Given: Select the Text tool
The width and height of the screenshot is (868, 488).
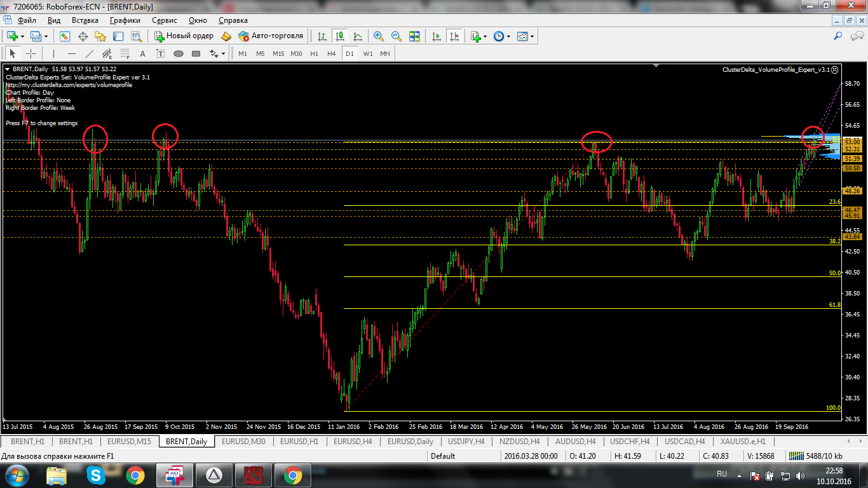Looking at the screenshot, I should [142, 53].
